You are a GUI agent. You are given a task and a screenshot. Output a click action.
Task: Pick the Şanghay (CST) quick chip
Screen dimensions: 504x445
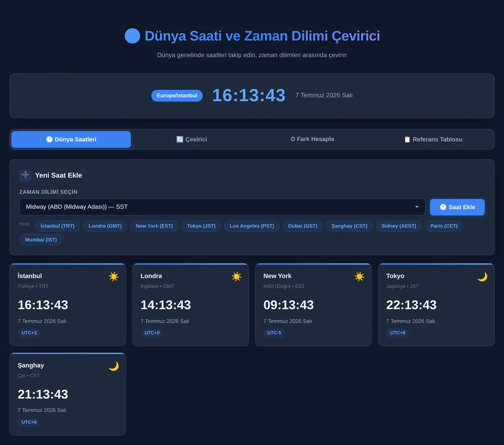click(x=349, y=226)
